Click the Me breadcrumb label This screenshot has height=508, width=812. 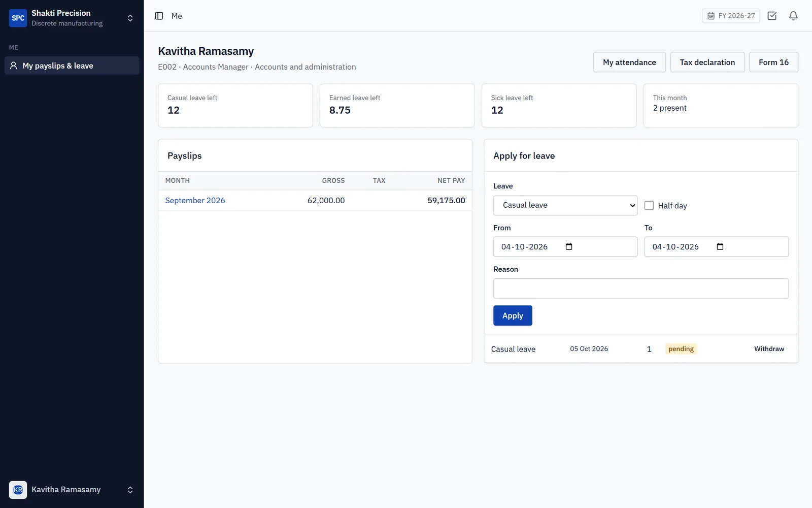coord(177,16)
